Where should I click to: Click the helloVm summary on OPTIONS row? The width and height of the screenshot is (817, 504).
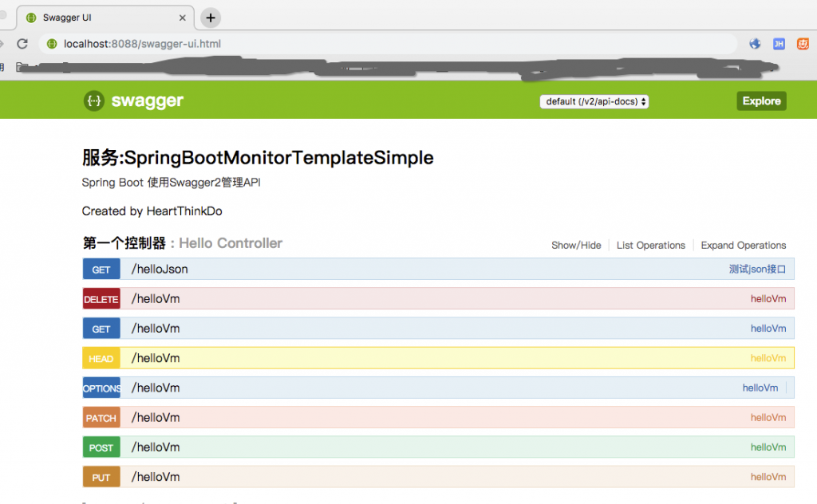click(x=760, y=388)
